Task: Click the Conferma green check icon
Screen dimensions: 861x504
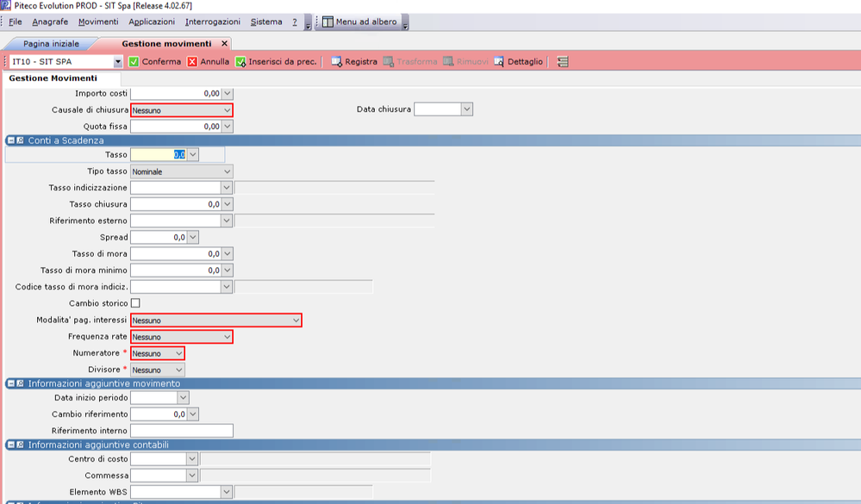Action: 134,62
